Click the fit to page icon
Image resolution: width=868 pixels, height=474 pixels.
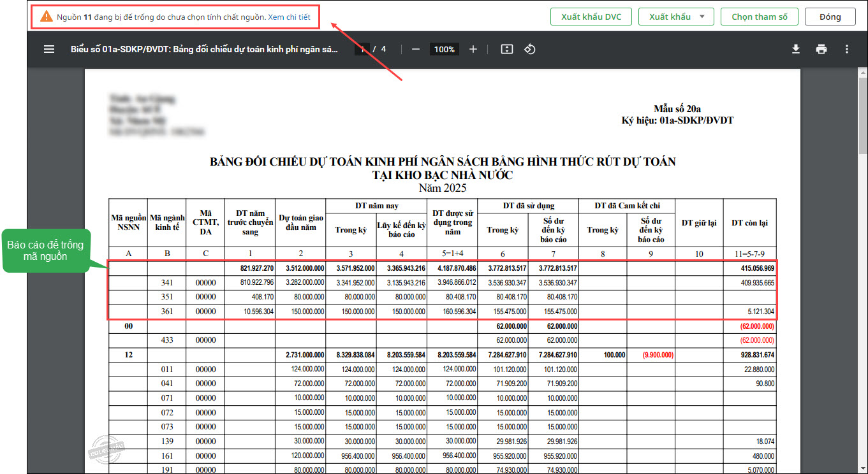pos(507,49)
